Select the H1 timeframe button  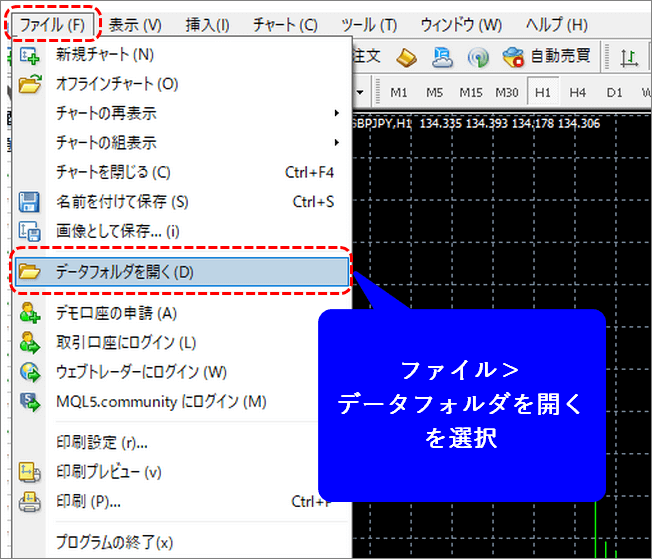coord(543,92)
